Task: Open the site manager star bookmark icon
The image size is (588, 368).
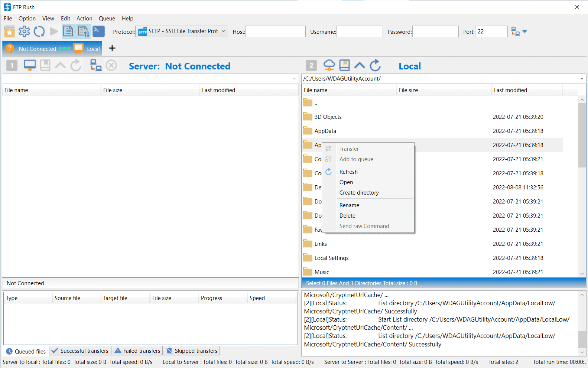Action: (10, 32)
